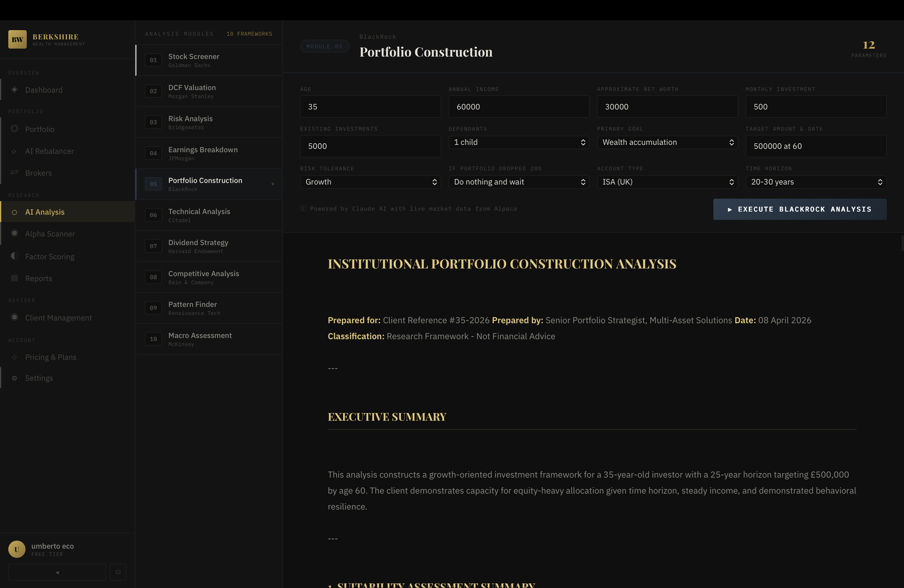Open Pricing & Plans
Viewport: 904px width, 588px height.
click(50, 357)
